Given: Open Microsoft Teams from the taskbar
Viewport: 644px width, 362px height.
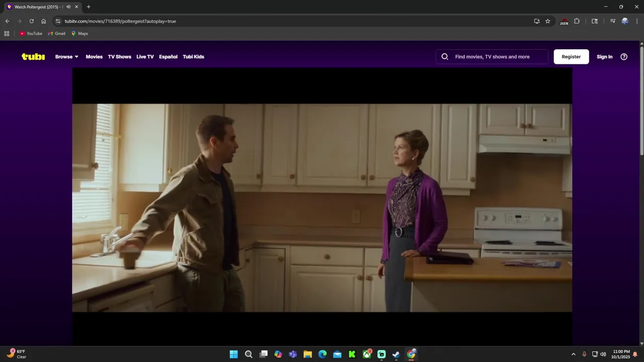Looking at the screenshot, I should tap(293, 354).
